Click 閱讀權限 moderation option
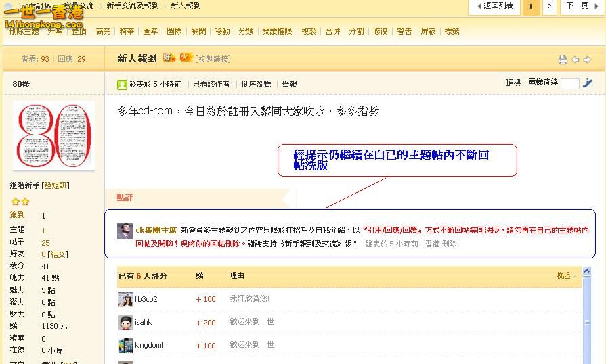 (x=277, y=31)
